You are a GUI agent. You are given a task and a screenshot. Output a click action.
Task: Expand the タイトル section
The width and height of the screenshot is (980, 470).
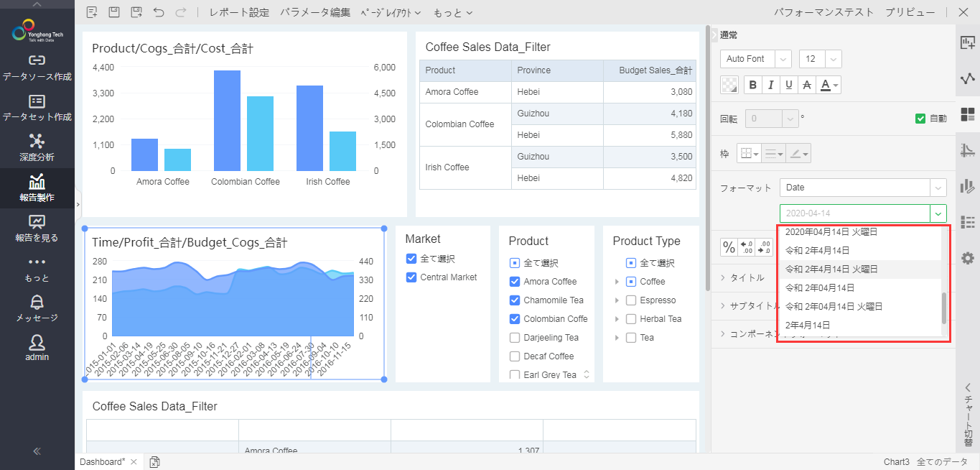747,277
